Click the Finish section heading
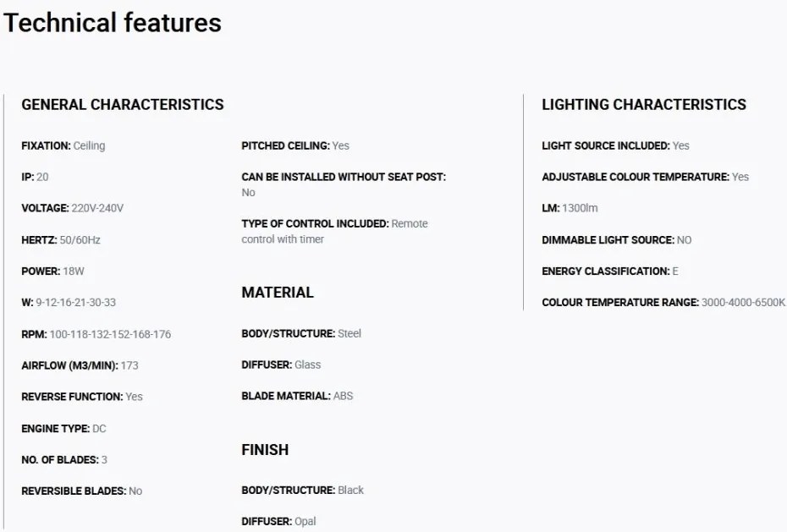 pyautogui.click(x=265, y=450)
